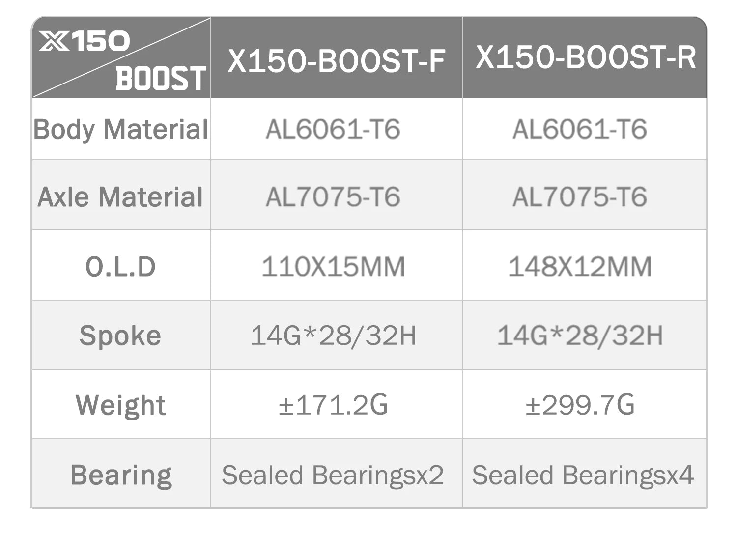Click the Axle Material row label
Viewport: 737px width, 560px height.
coord(120,197)
